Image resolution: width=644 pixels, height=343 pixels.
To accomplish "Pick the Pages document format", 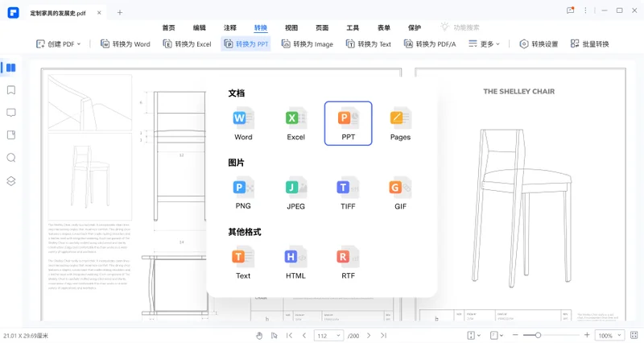I will pyautogui.click(x=400, y=124).
